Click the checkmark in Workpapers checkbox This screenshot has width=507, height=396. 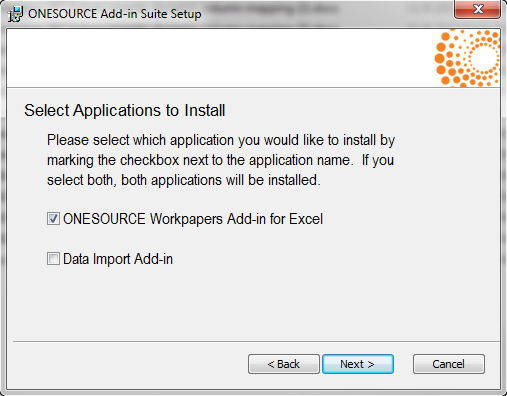click(53, 219)
